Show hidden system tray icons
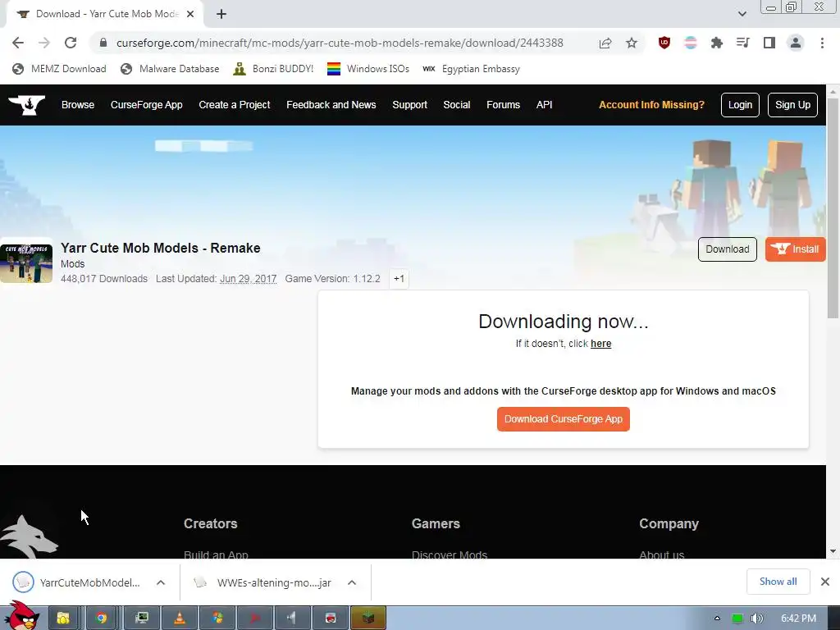Viewport: 840px width, 630px height. pos(717,619)
